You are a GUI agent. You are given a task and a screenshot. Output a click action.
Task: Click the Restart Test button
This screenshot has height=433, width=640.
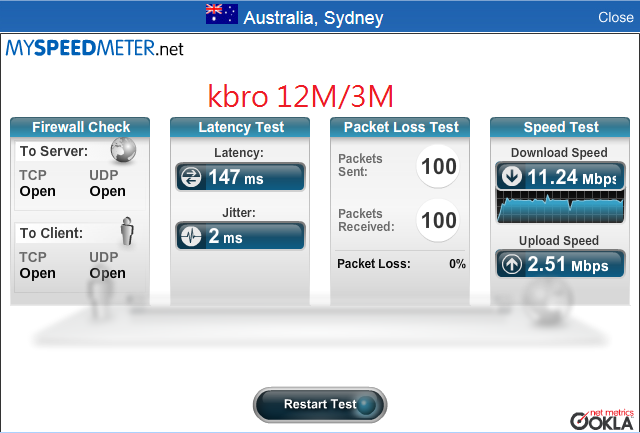[x=320, y=404]
